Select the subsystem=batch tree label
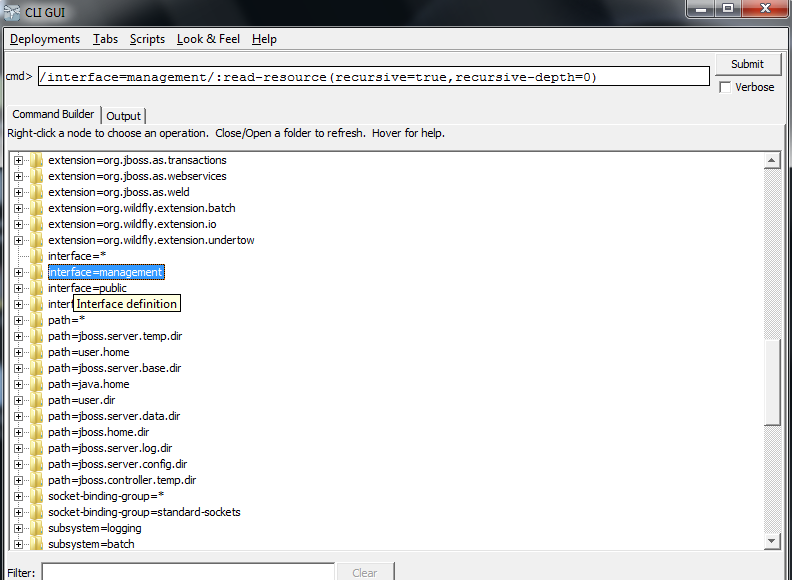This screenshot has height=580, width=792. coord(91,544)
